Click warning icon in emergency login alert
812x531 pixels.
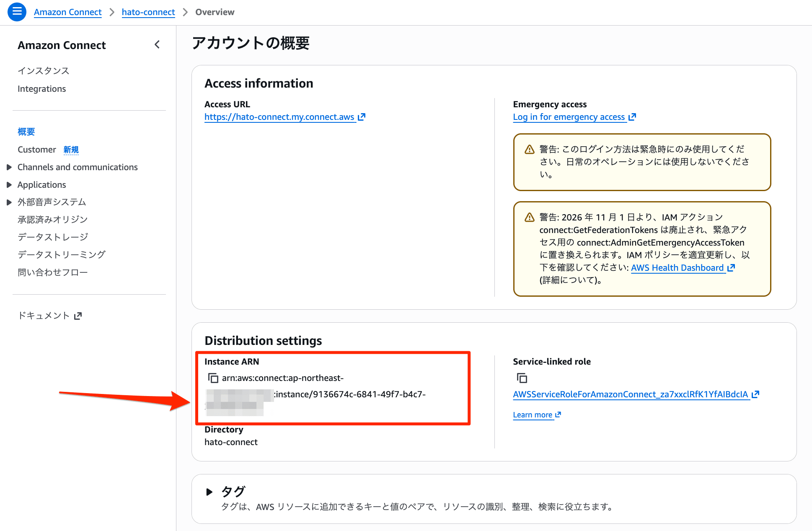[x=530, y=149]
